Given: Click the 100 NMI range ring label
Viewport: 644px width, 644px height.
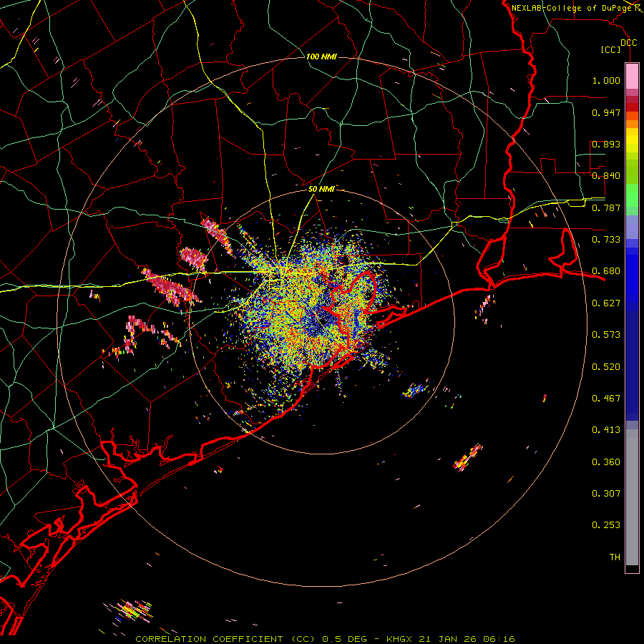Looking at the screenshot, I should click(321, 57).
